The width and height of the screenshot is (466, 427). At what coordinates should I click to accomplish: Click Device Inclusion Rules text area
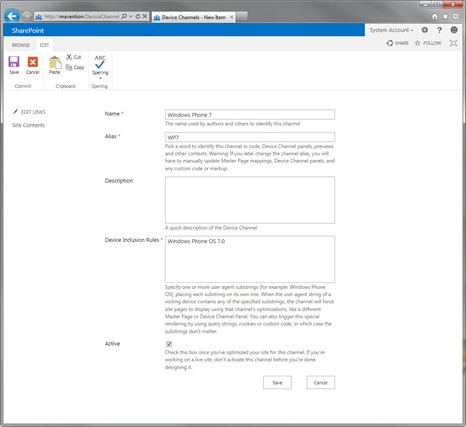coord(250,259)
